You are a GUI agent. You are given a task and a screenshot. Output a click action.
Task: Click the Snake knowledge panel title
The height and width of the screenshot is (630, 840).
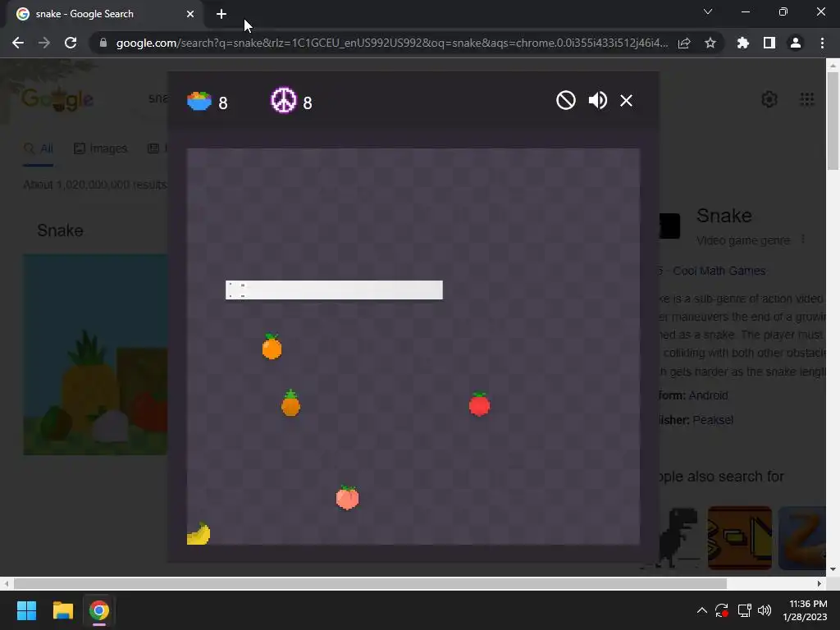724,216
